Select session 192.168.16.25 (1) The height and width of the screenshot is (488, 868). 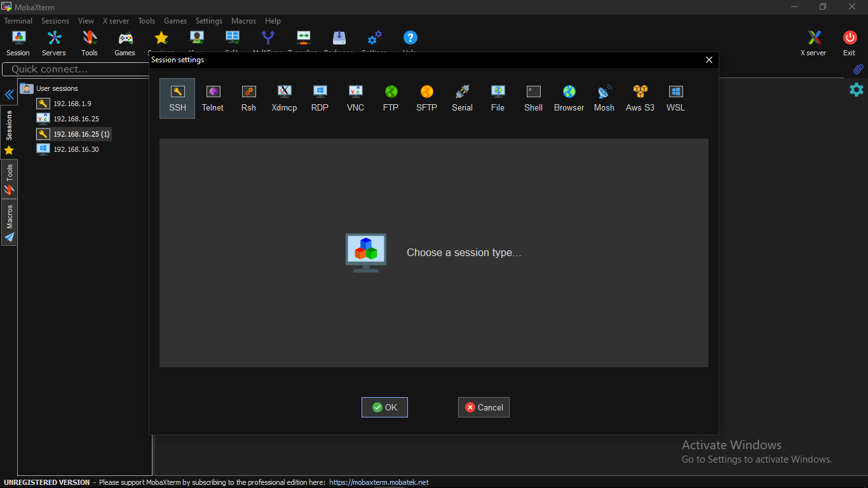coord(74,134)
